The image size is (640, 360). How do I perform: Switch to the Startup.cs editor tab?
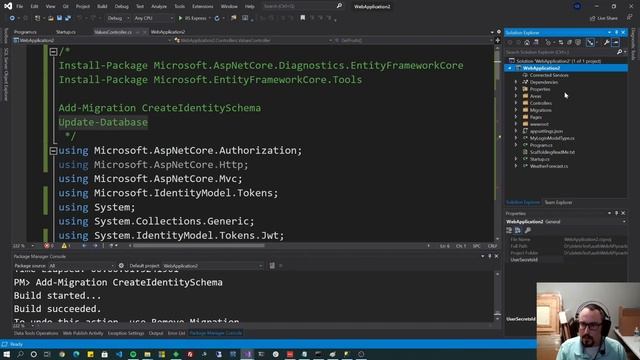coord(66,32)
